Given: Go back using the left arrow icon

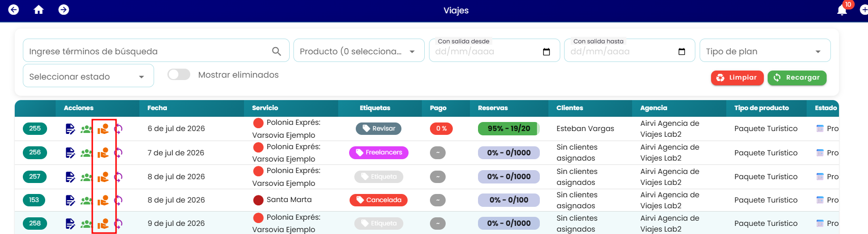Looking at the screenshot, I should (x=14, y=10).
